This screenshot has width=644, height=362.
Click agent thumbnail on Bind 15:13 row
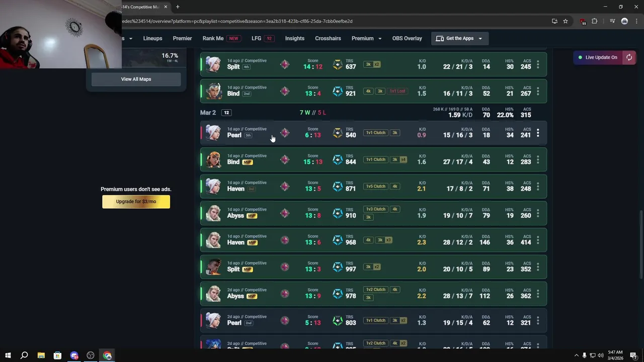point(213,159)
